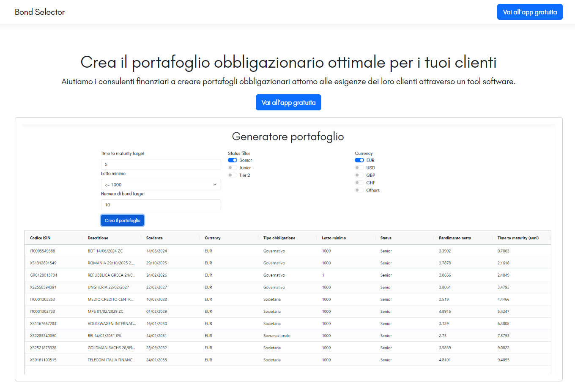Click the Time to maturity target field

161,164
